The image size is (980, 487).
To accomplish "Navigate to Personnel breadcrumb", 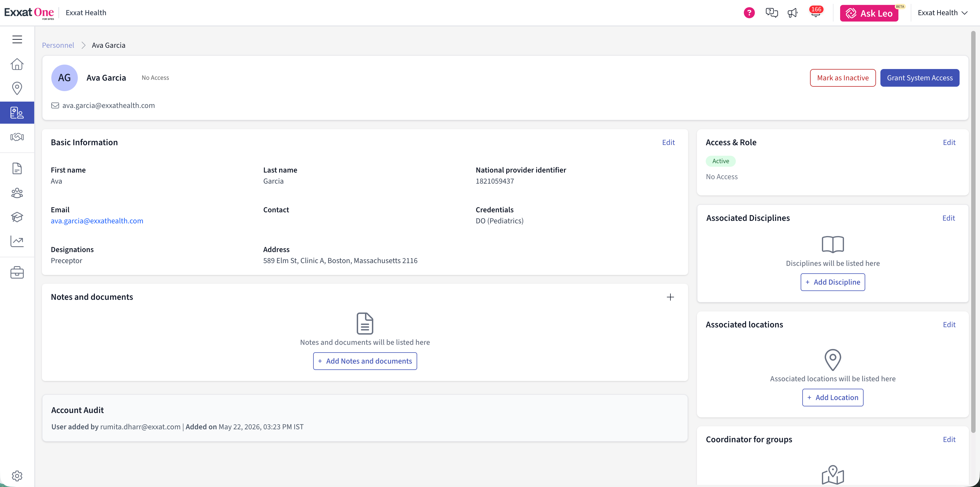I will [x=58, y=45].
